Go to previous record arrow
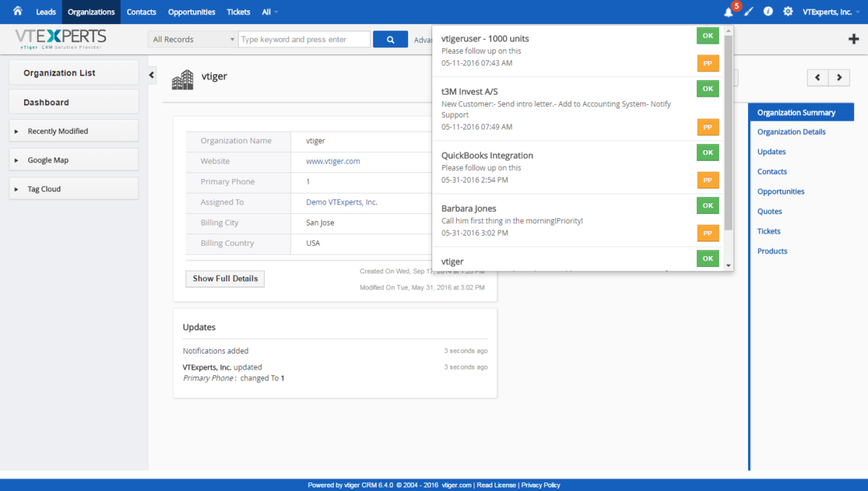 pos(818,78)
